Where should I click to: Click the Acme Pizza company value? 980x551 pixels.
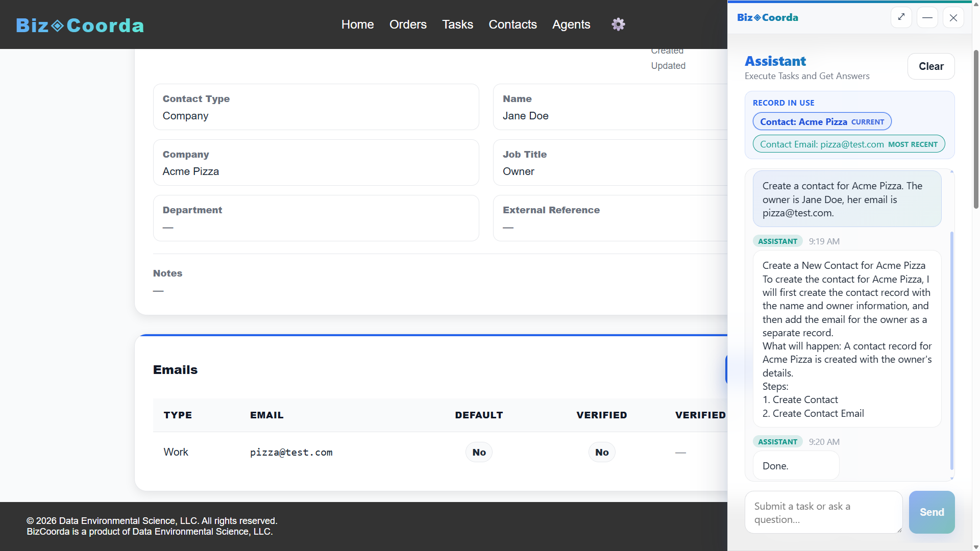[190, 171]
